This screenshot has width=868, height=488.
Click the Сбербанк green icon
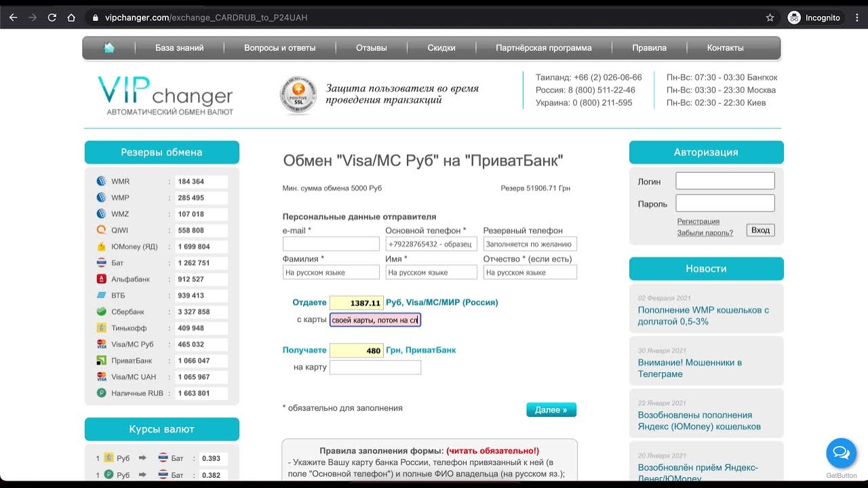101,312
